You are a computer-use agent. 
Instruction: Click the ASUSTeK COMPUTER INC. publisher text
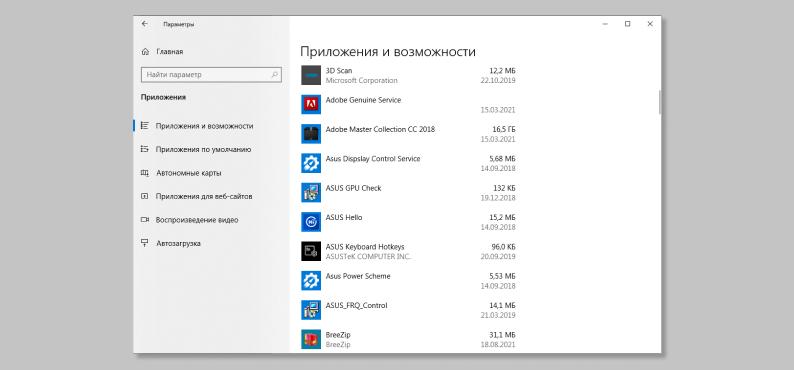click(368, 257)
